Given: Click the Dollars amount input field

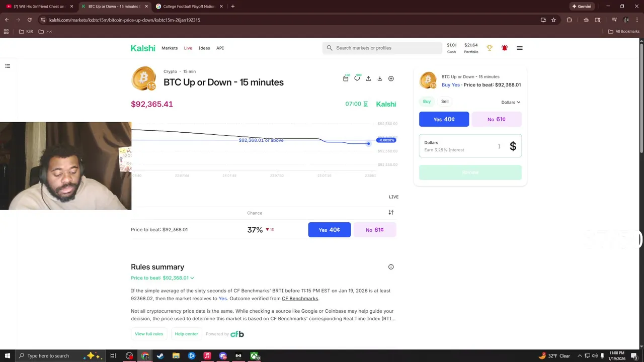Looking at the screenshot, I should (470, 146).
